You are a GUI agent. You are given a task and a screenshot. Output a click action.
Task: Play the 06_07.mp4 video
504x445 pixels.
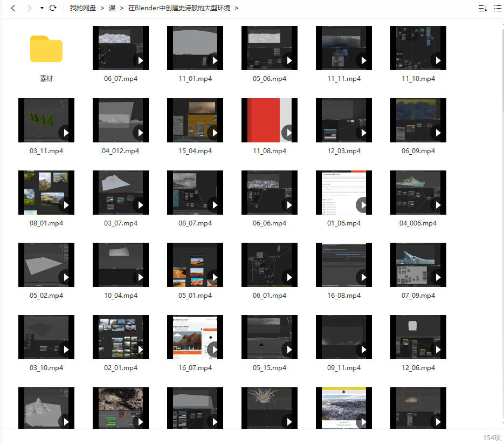[x=121, y=48]
